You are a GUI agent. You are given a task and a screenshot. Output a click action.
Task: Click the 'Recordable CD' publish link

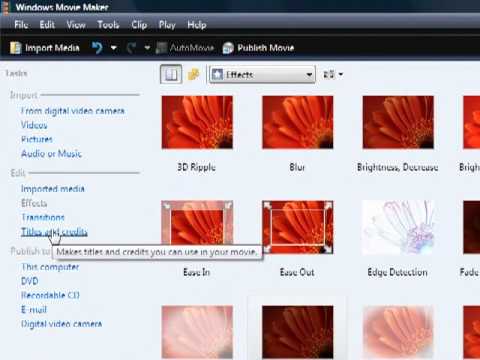(x=50, y=295)
